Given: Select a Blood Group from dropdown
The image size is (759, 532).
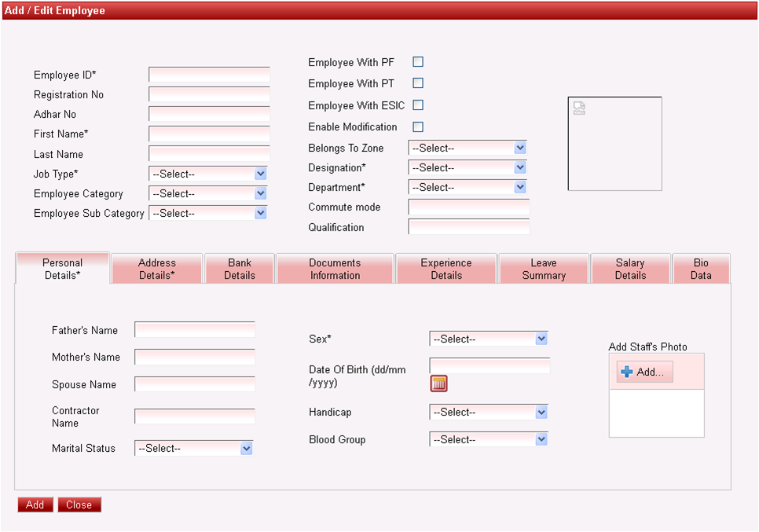Looking at the screenshot, I should [x=488, y=439].
